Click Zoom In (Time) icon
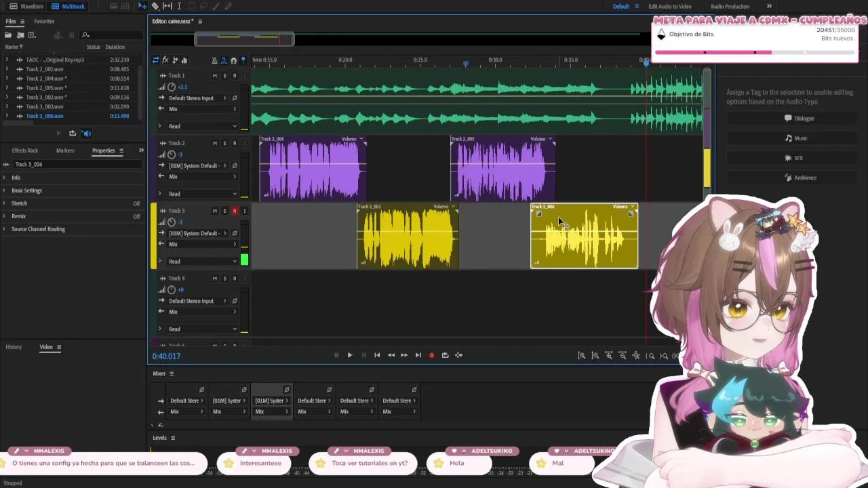Screen dimensions: 868x488 coord(609,355)
